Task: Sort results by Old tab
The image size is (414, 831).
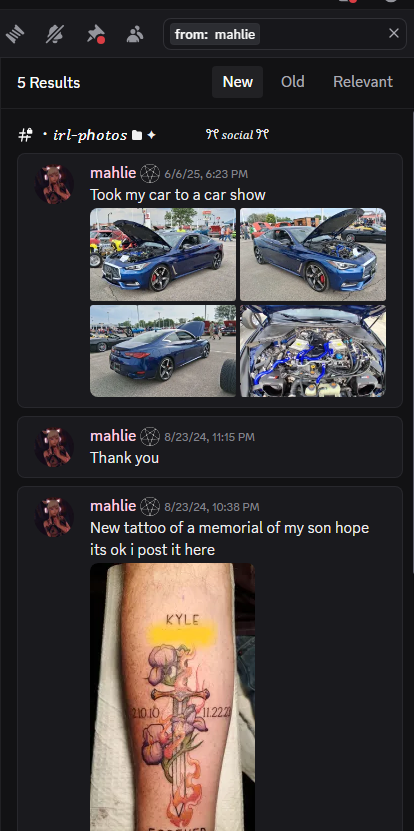Action: tap(293, 82)
